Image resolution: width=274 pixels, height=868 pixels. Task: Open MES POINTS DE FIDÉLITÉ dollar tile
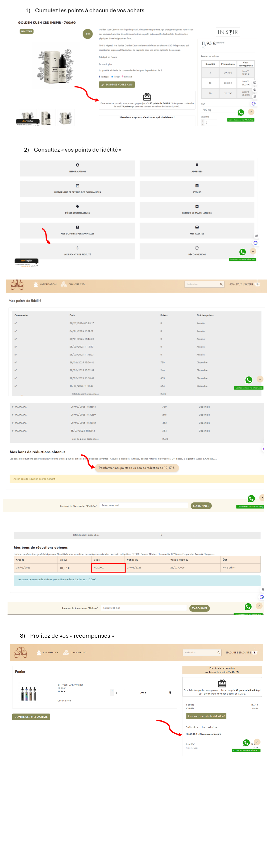pyautogui.click(x=77, y=251)
